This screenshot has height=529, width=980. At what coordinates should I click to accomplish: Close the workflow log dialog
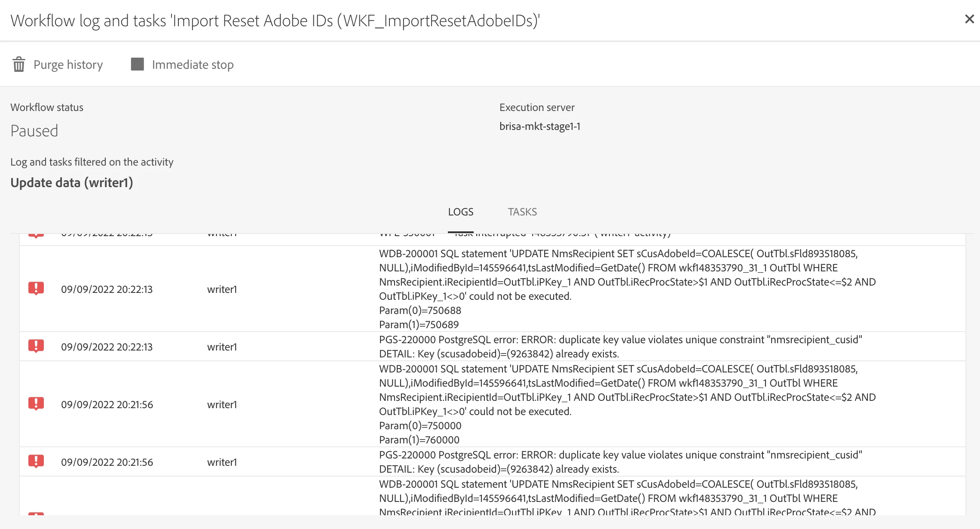click(969, 19)
